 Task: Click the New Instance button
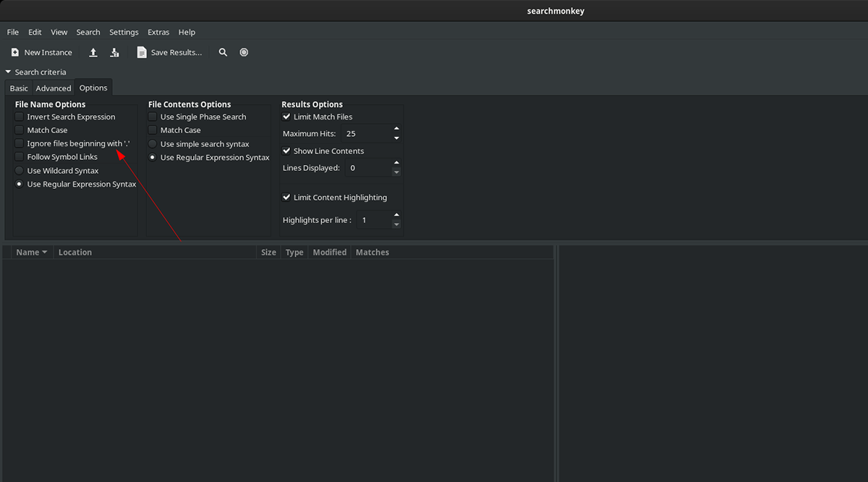pos(41,51)
